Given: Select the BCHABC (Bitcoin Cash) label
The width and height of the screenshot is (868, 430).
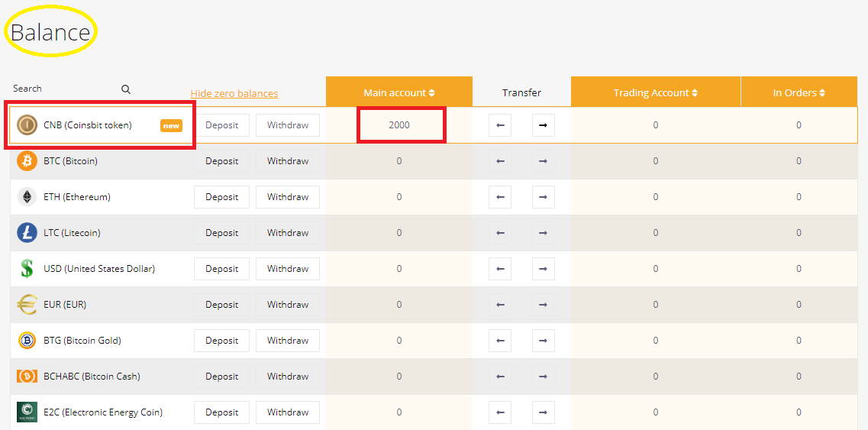Looking at the screenshot, I should (92, 377).
